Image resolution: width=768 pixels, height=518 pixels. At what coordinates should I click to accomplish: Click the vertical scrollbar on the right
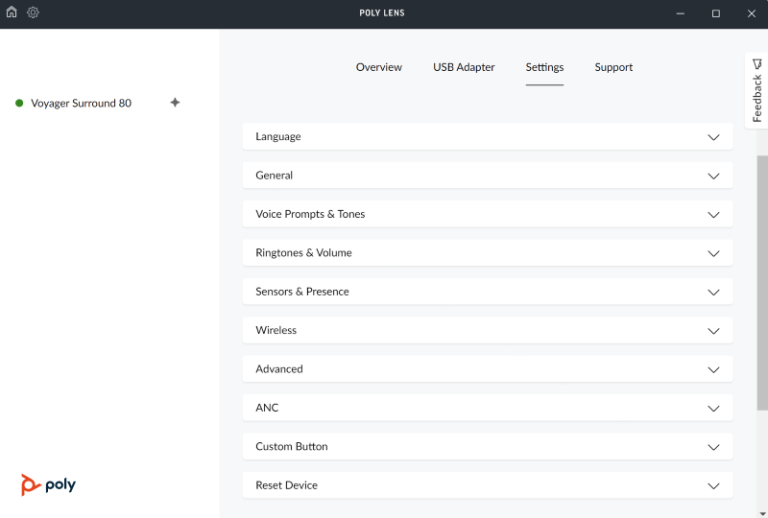pos(762,280)
